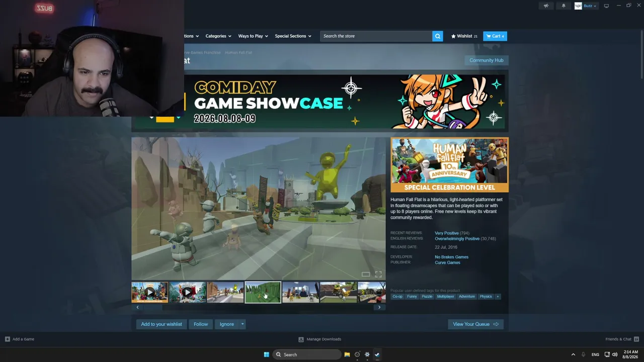Image resolution: width=644 pixels, height=362 pixels.
Task: Toggle theater mode on the media viewer
Action: tap(366, 274)
